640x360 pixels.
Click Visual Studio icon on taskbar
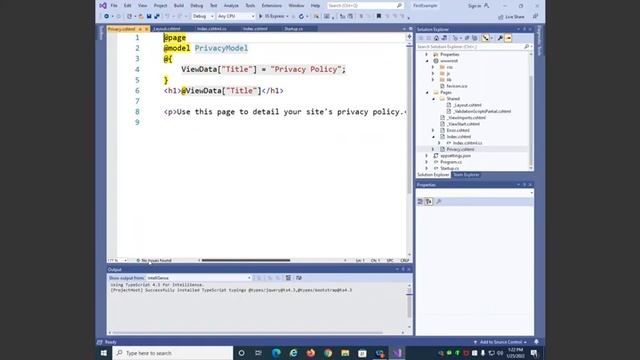pyautogui.click(x=397, y=353)
